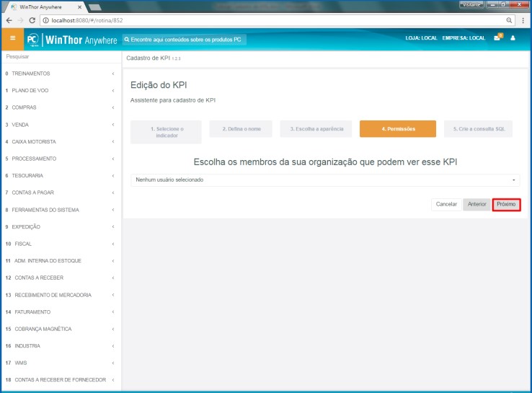Expand CONTAS A RECEBER chevron
The height and width of the screenshot is (393, 532).
click(113, 278)
